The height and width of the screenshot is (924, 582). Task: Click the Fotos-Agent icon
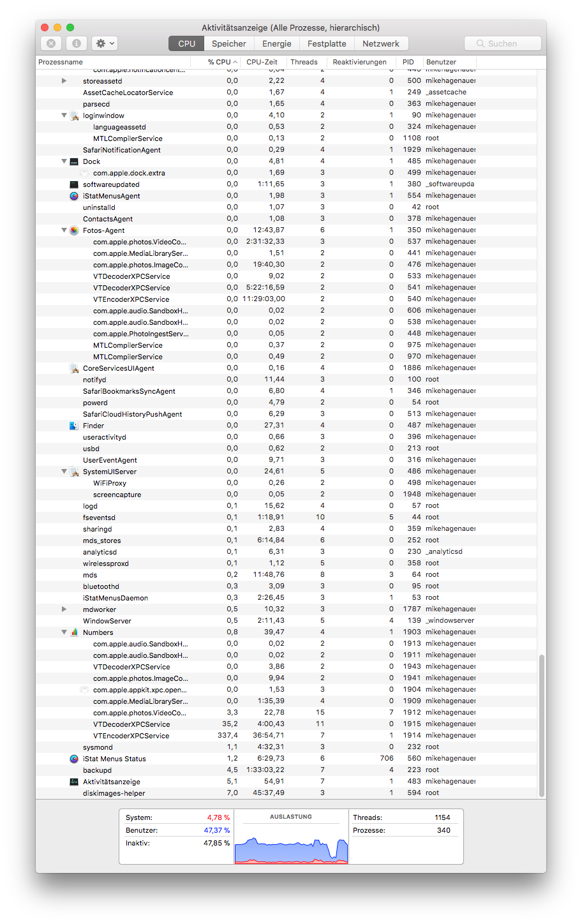tap(74, 230)
